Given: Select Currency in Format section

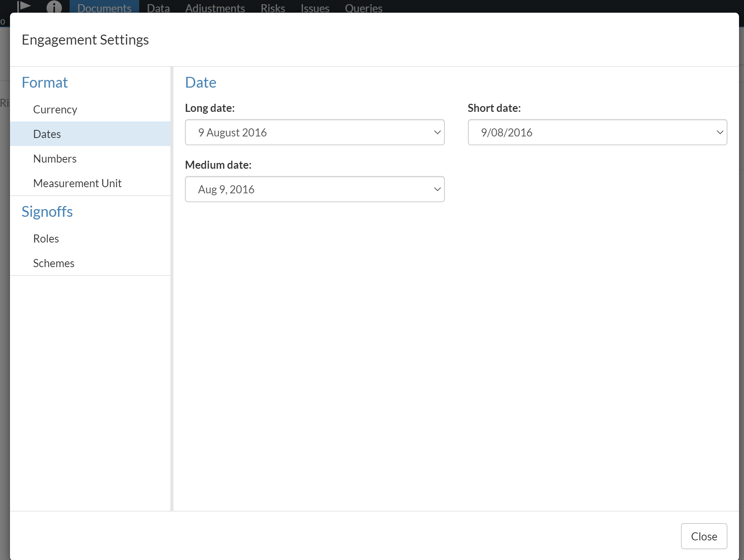Looking at the screenshot, I should point(55,110).
